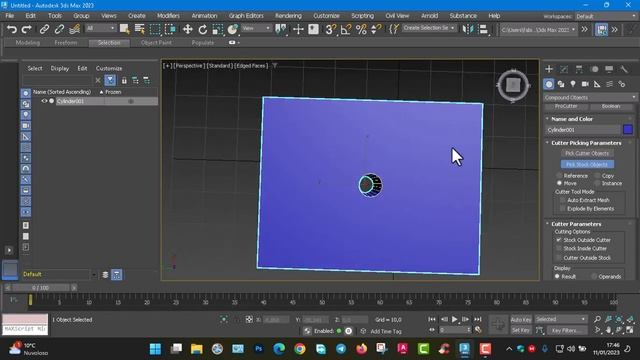Open the Modify command panel icon

coord(564,69)
